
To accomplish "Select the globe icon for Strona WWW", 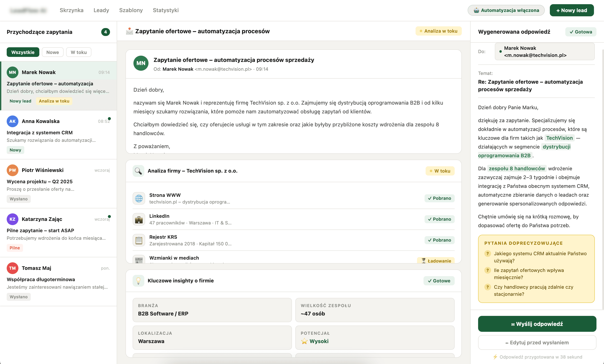I will coord(139,198).
